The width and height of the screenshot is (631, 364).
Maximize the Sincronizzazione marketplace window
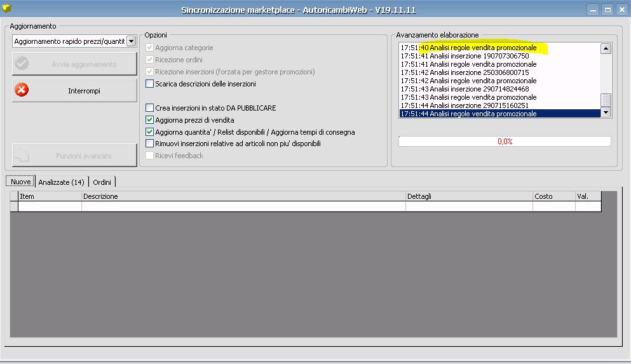tap(607, 10)
